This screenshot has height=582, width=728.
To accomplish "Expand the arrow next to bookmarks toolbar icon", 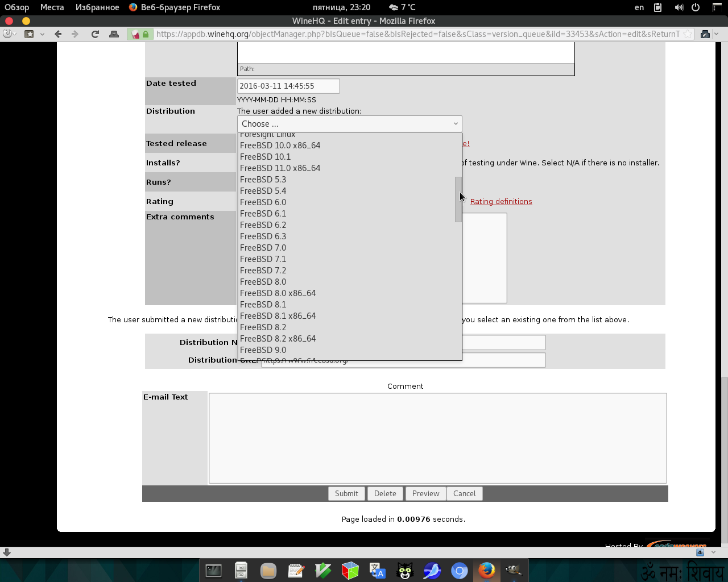I will pos(42,34).
